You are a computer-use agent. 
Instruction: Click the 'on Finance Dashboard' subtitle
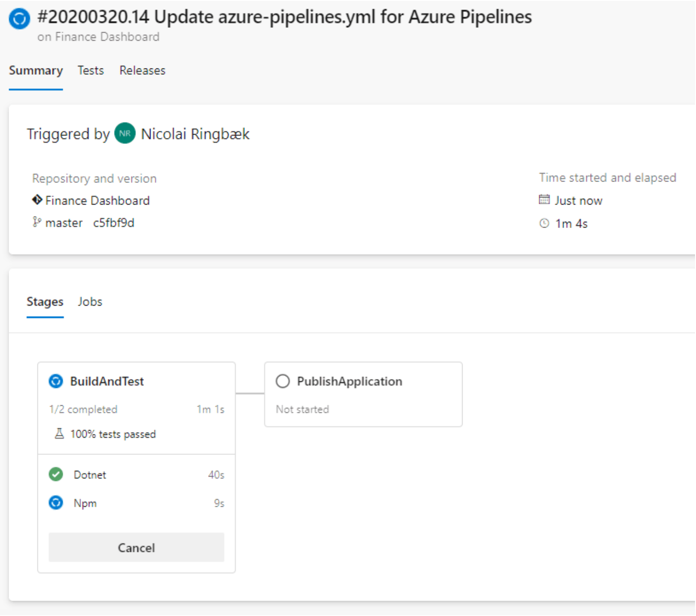point(98,37)
